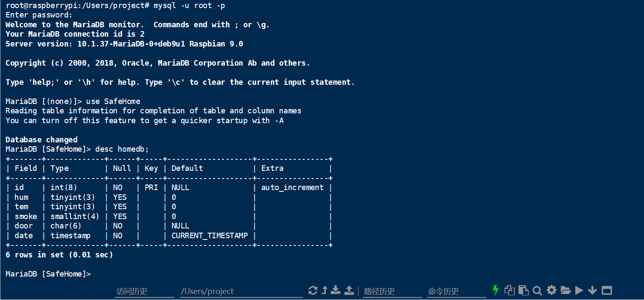Image resolution: width=644 pixels, height=300 pixels.
Task: Click the green lightning bolt icon
Action: (x=495, y=290)
